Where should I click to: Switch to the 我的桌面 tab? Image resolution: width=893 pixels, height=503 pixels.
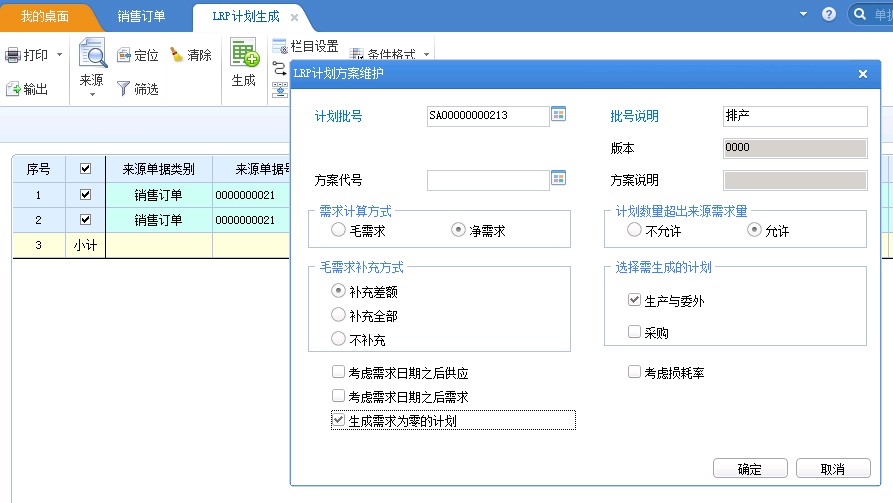point(45,16)
